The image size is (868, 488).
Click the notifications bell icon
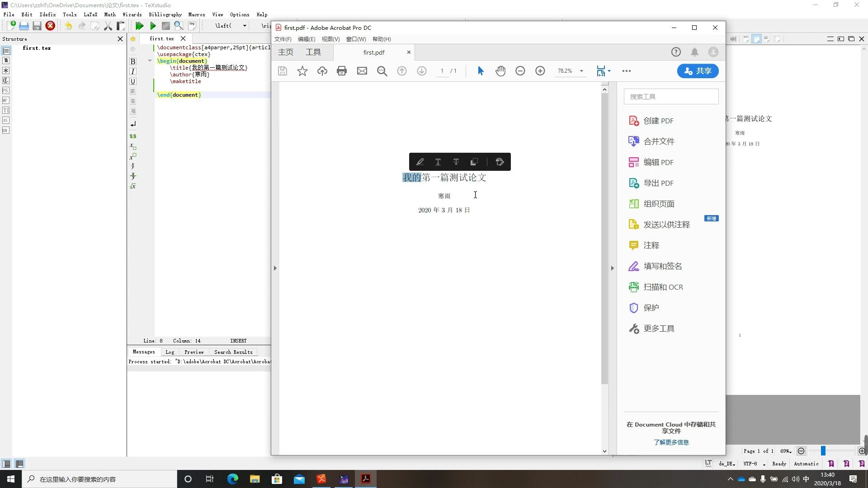[x=694, y=52]
